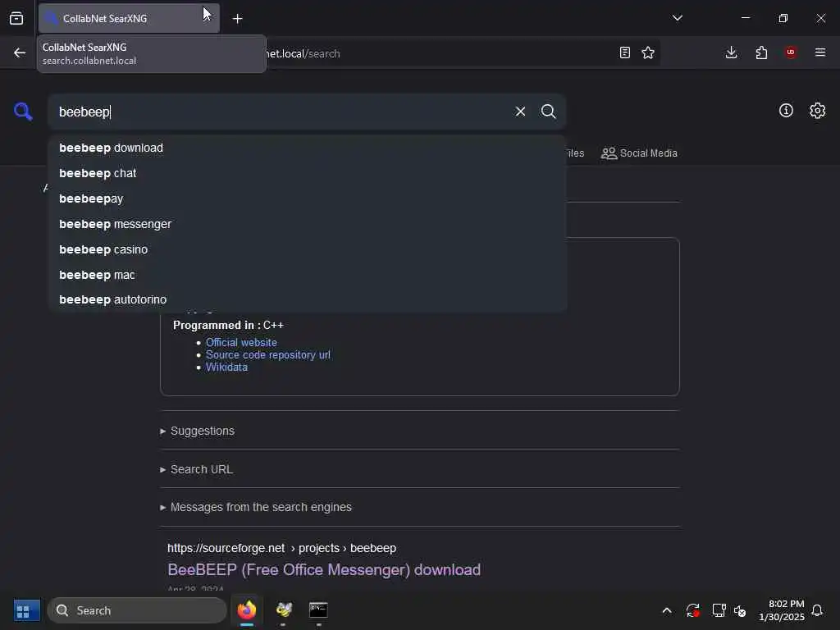Expand the Search URL section
Image resolution: width=840 pixels, height=630 pixels.
[197, 469]
